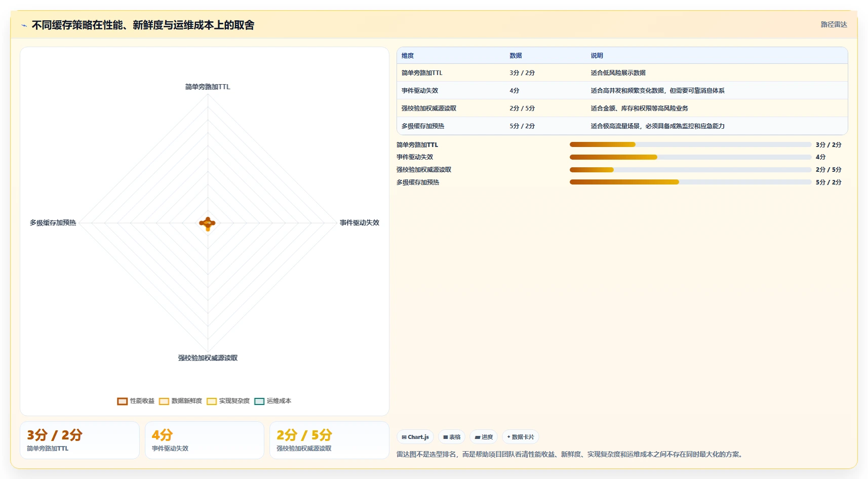Click the radar axis label 事件驱动失效
The image size is (868, 479).
[x=359, y=223]
